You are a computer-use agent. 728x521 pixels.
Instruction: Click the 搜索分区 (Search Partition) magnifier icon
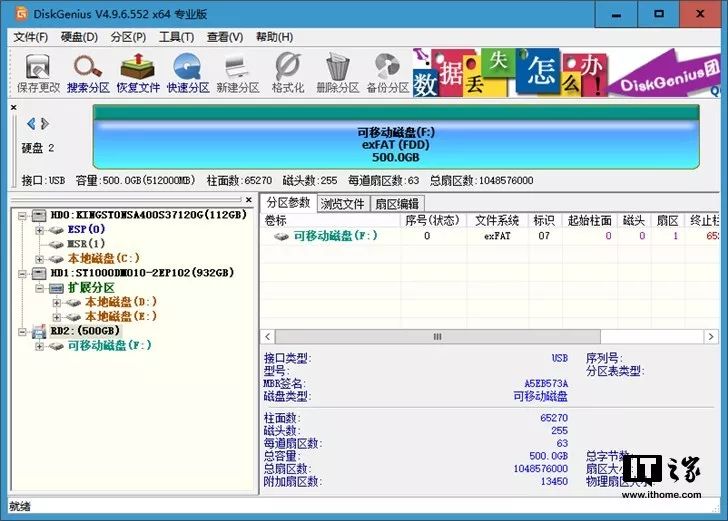pyautogui.click(x=87, y=72)
